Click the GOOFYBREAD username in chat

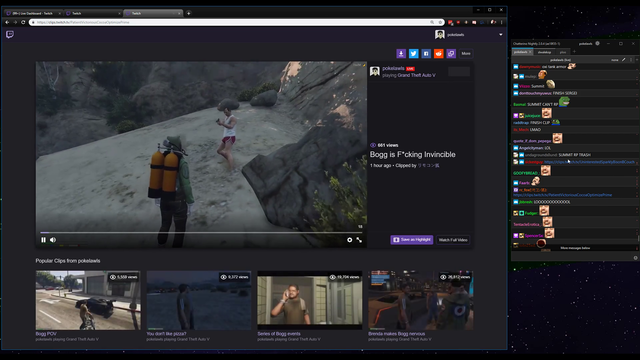coord(526,173)
